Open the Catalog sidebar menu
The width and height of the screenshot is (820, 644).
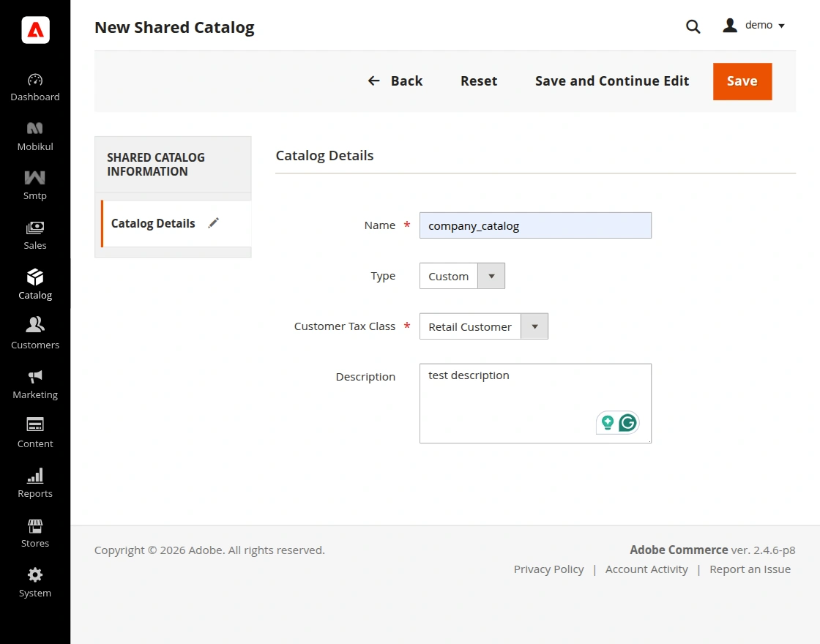(35, 285)
